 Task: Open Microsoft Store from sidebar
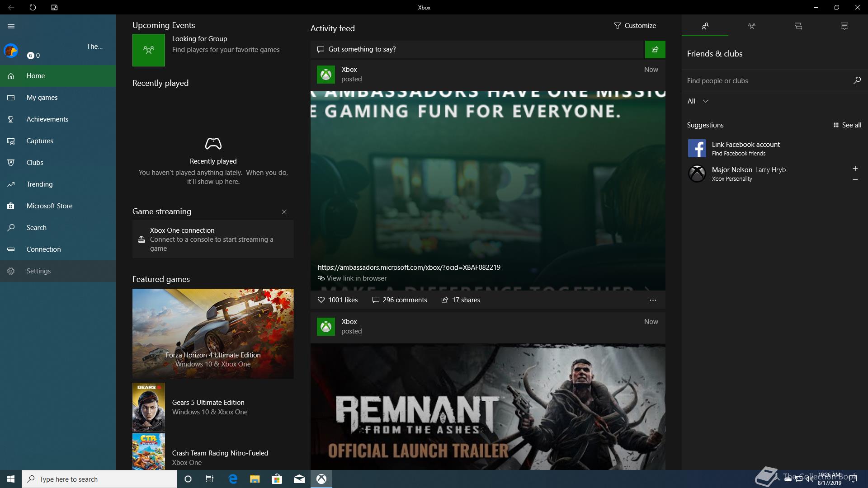pos(58,206)
